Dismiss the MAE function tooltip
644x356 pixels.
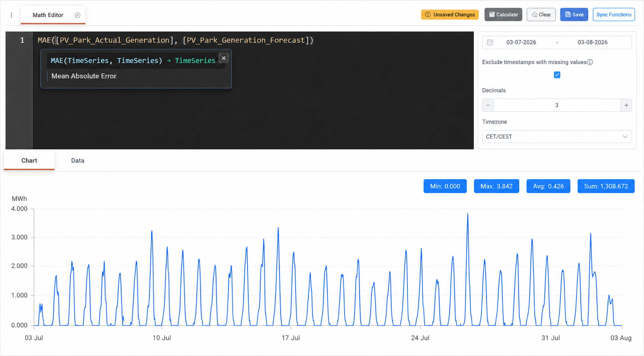[x=224, y=58]
